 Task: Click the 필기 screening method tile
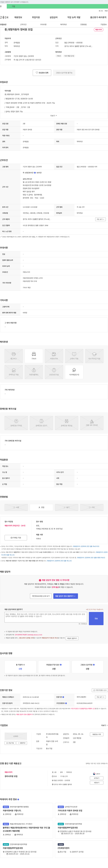(67, 507)
